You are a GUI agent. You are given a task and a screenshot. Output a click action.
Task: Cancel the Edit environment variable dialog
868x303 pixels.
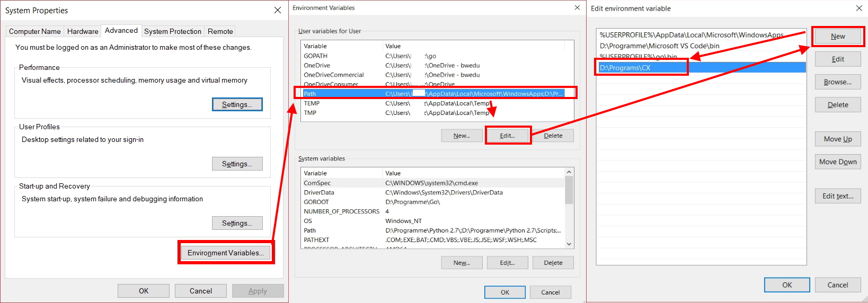point(838,285)
